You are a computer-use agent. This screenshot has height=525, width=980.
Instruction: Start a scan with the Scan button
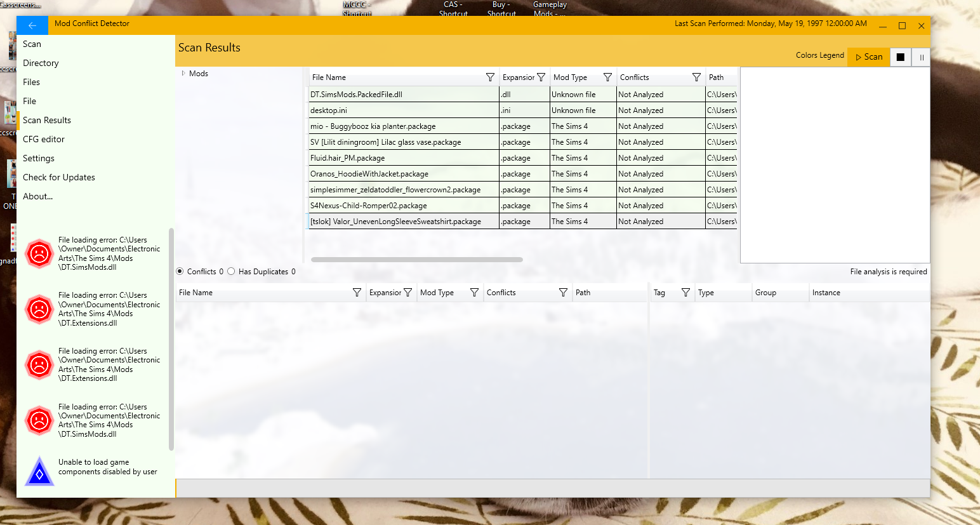[868, 57]
